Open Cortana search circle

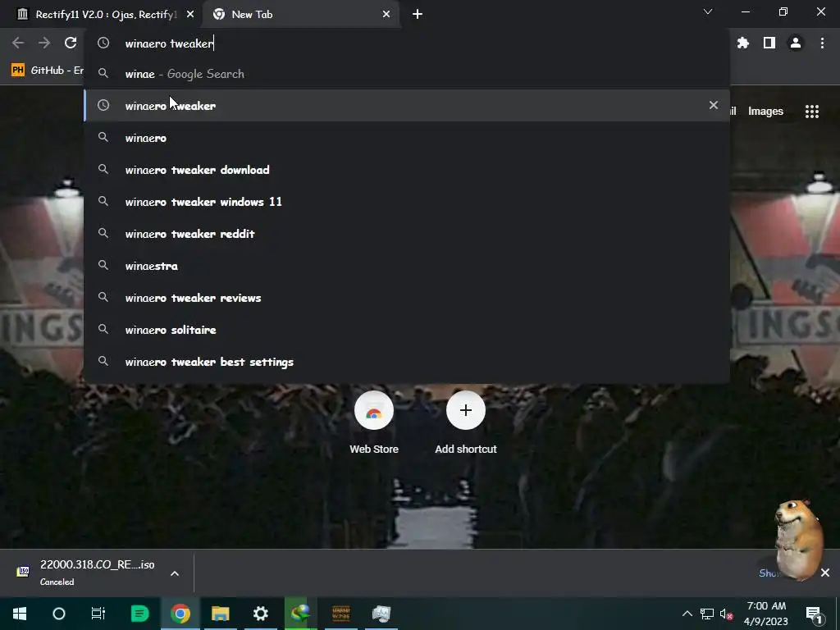[59, 614]
